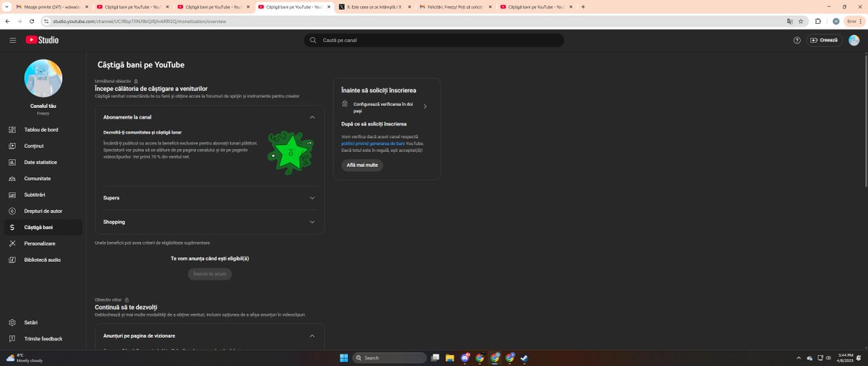The width and height of the screenshot is (868, 366).
Task: Collapse Anunțuri pe pagina de vizionare
Action: pyautogui.click(x=312, y=336)
